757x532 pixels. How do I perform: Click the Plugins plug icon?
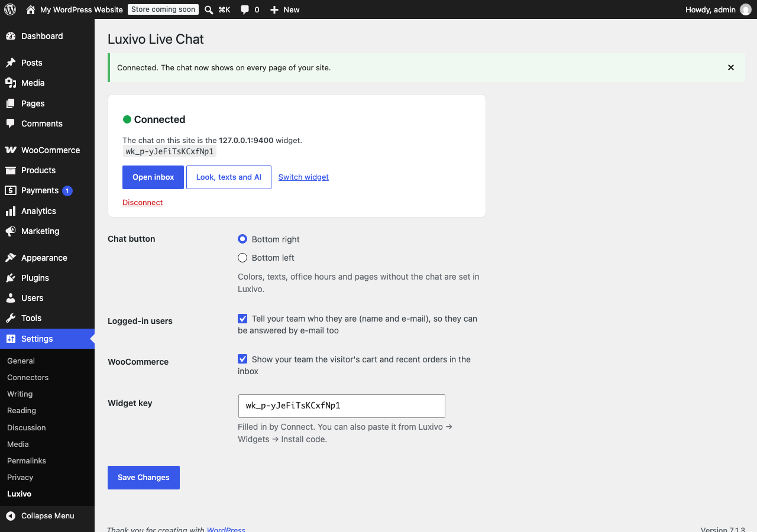tap(11, 278)
